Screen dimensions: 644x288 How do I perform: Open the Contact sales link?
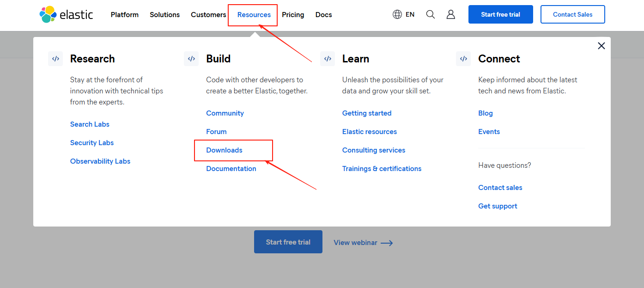tap(500, 188)
